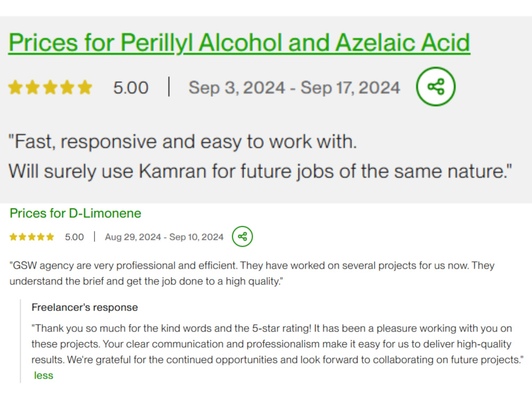Click the third star of the Perillyl Alcohol rating
This screenshot has height=399, width=532.
[50, 87]
